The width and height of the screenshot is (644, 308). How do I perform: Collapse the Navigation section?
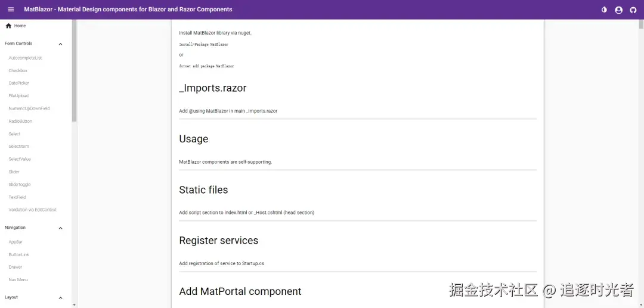coord(60,228)
